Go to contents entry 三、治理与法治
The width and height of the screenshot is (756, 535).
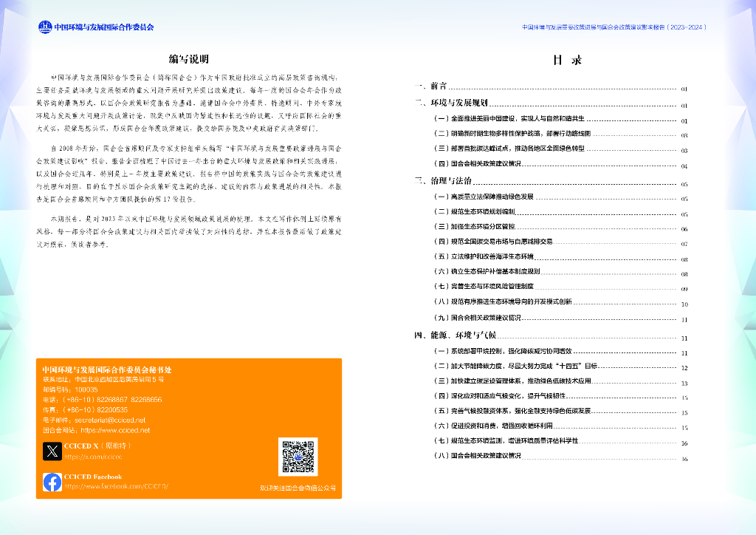pyautogui.click(x=551, y=181)
